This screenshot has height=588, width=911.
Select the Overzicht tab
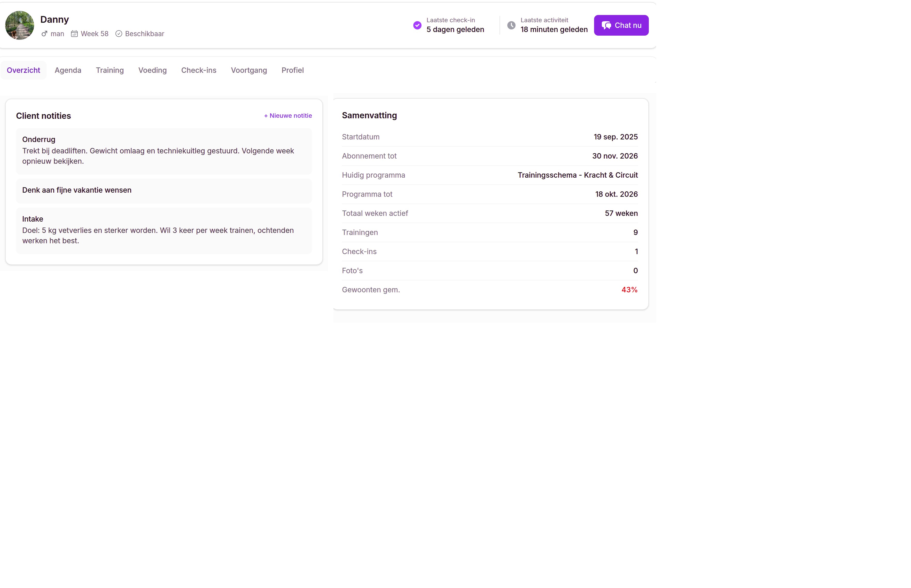click(23, 70)
